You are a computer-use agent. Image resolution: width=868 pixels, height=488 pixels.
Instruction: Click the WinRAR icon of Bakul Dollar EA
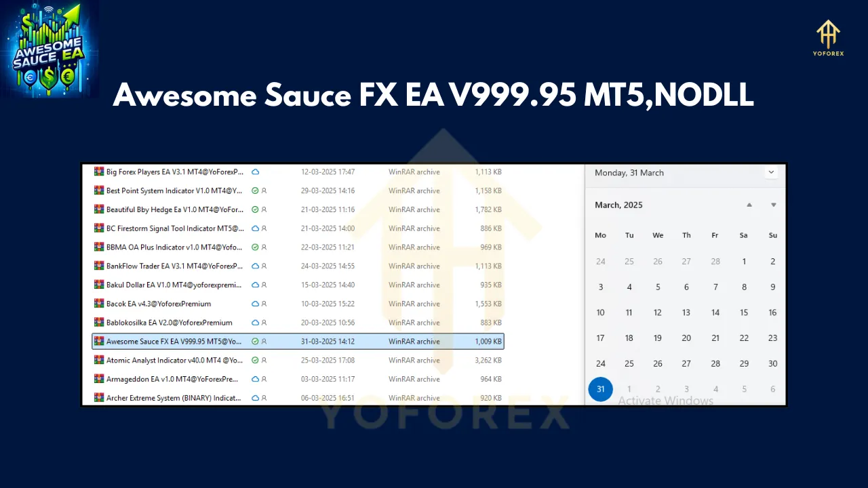point(98,285)
